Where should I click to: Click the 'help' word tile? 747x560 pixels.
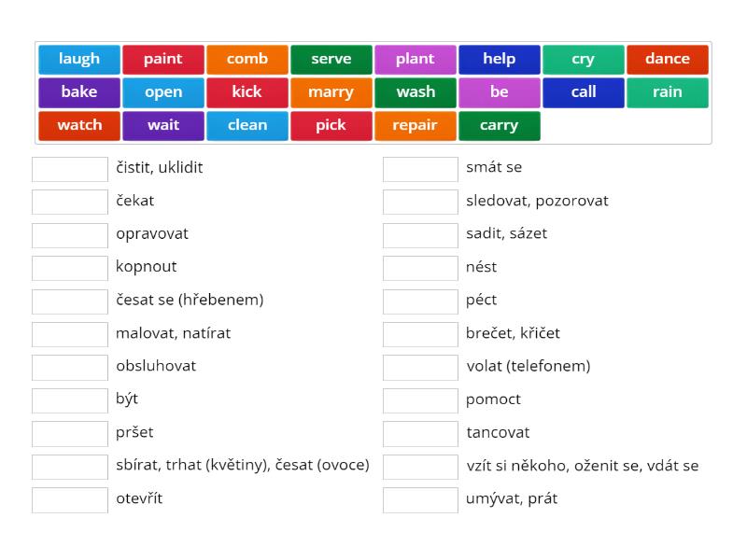coord(500,58)
